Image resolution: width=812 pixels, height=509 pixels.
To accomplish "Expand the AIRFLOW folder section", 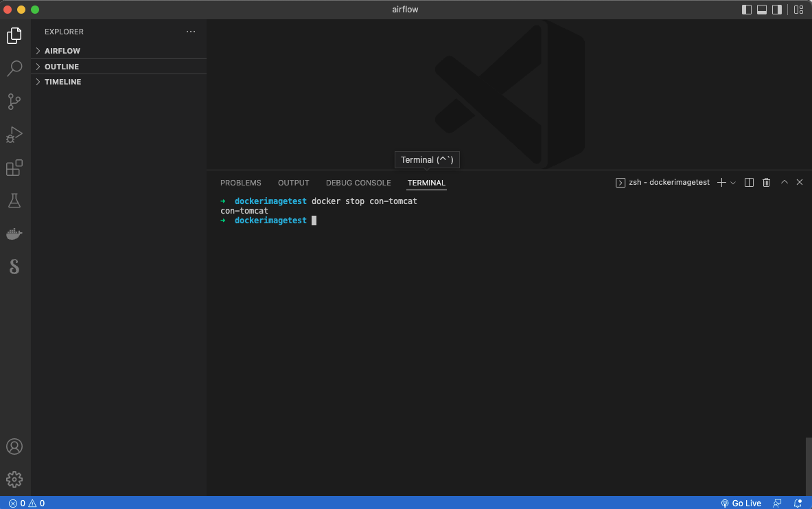I will click(119, 51).
